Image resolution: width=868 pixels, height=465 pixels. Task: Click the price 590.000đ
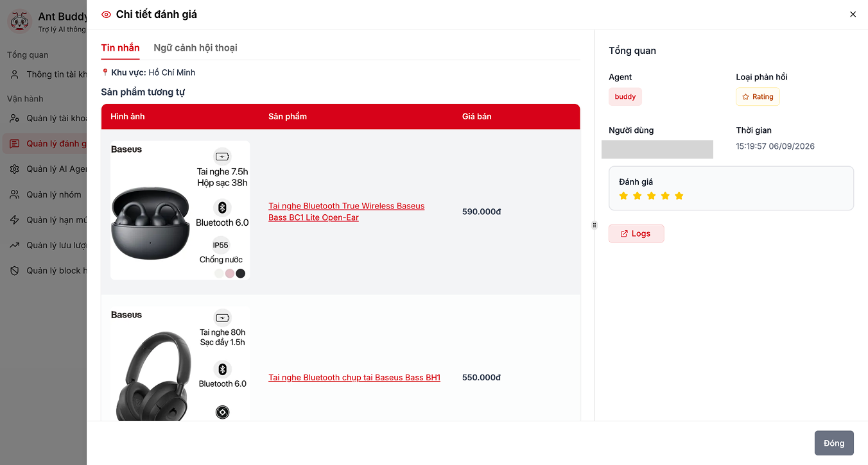click(x=482, y=212)
